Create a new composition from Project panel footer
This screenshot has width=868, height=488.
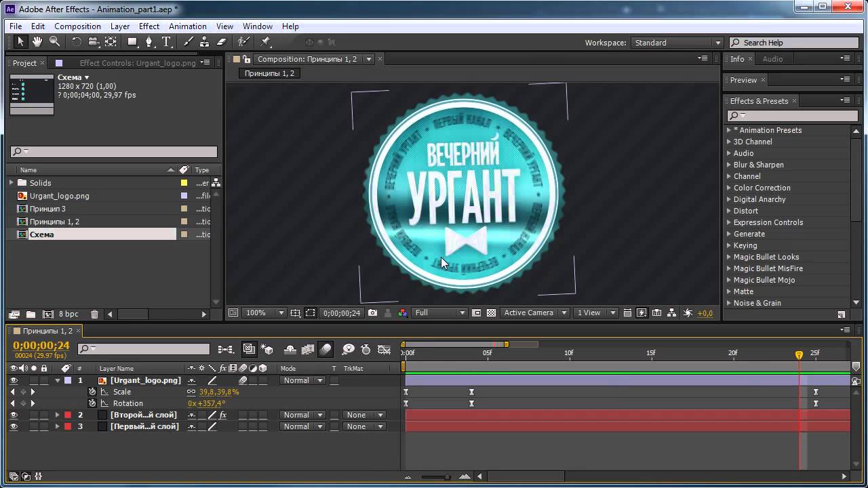coord(48,314)
